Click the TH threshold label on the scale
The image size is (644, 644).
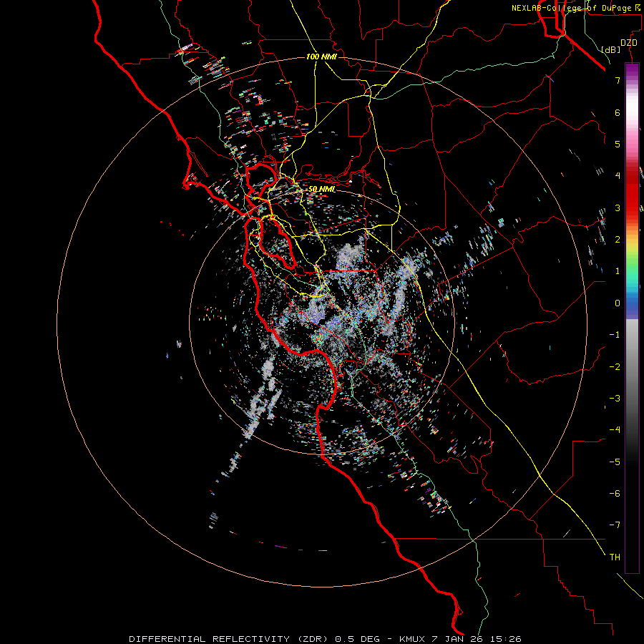tap(615, 557)
